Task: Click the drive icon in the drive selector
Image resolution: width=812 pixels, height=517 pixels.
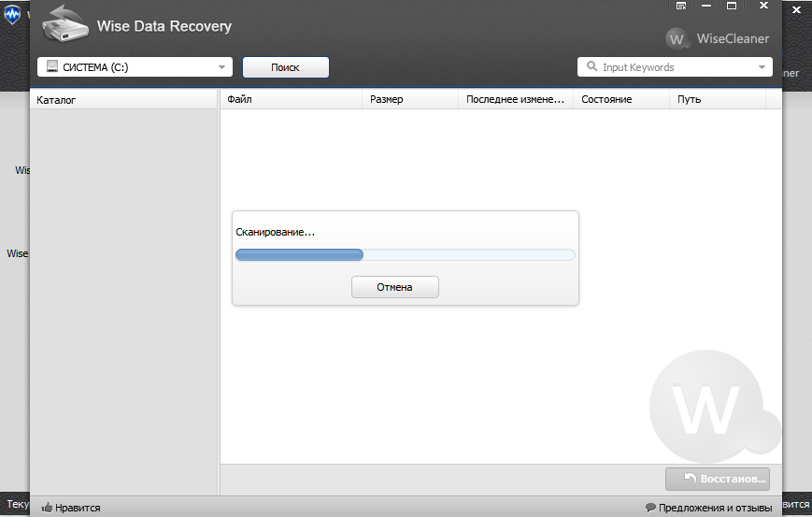Action: (52, 66)
